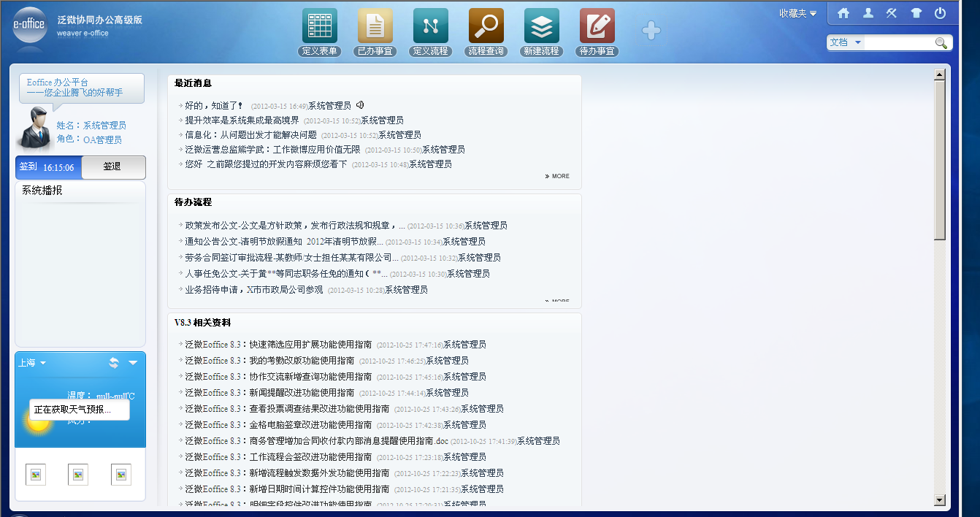Open MORE link under 待办流程
Screen dimensions: 980x517
pos(557,301)
